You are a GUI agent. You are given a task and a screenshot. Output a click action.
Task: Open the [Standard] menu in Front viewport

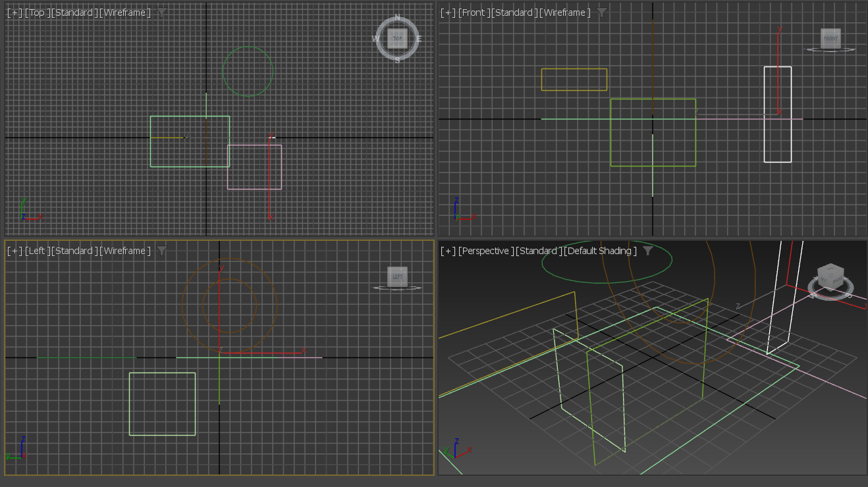[x=514, y=13]
